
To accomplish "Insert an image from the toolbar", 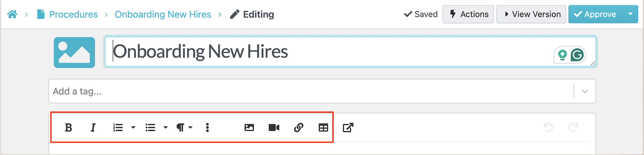I will click(249, 127).
